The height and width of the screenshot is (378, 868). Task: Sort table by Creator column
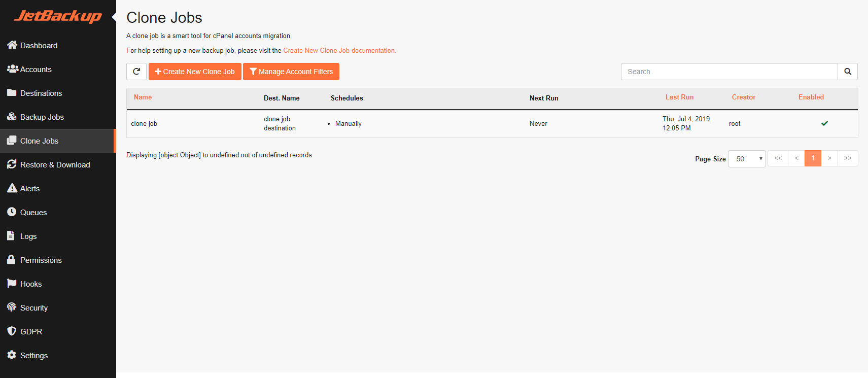[743, 97]
